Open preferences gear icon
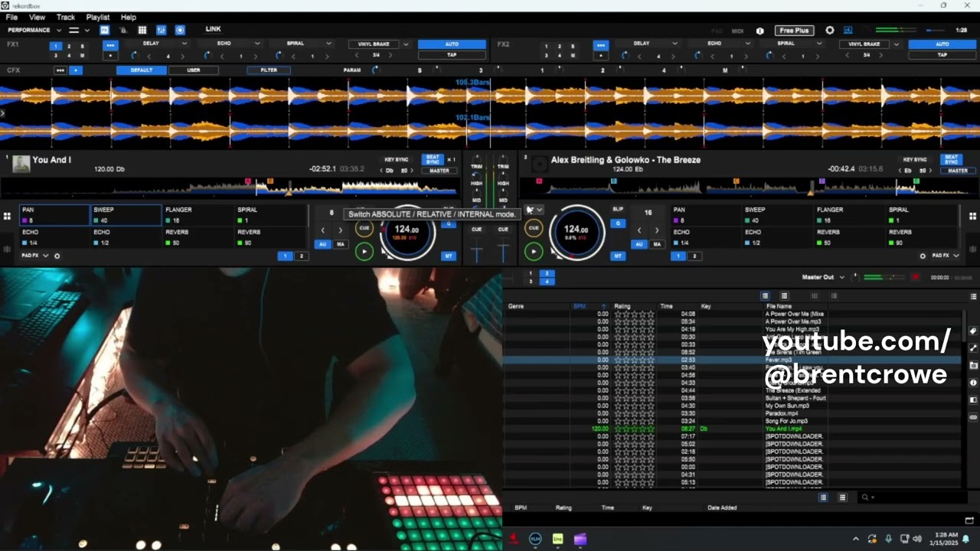The width and height of the screenshot is (980, 551). (x=830, y=31)
